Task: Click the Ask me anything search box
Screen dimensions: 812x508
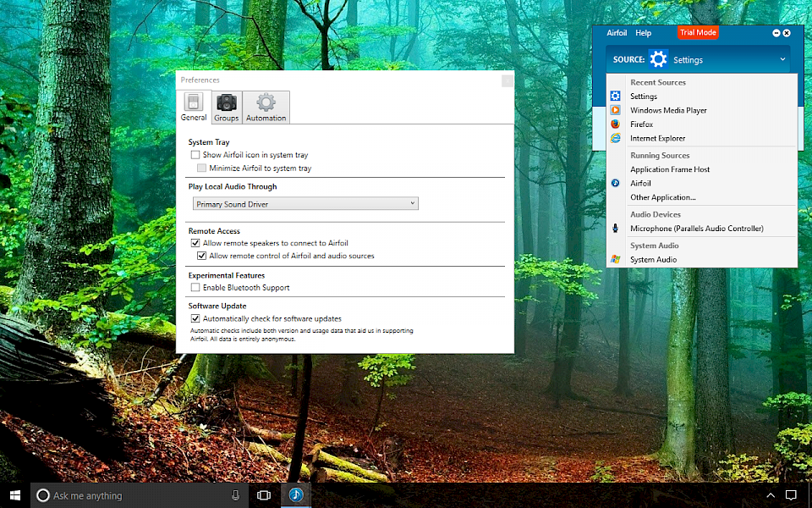Action: (139, 495)
